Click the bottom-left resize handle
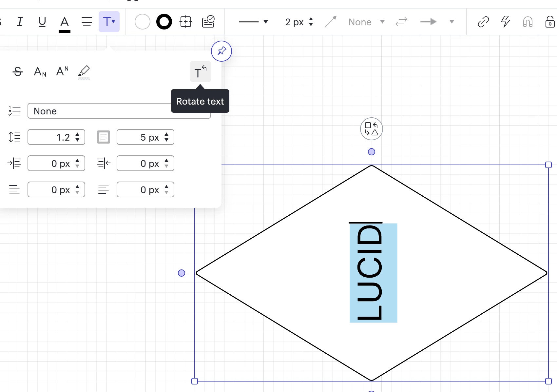The height and width of the screenshot is (392, 557). point(195,381)
